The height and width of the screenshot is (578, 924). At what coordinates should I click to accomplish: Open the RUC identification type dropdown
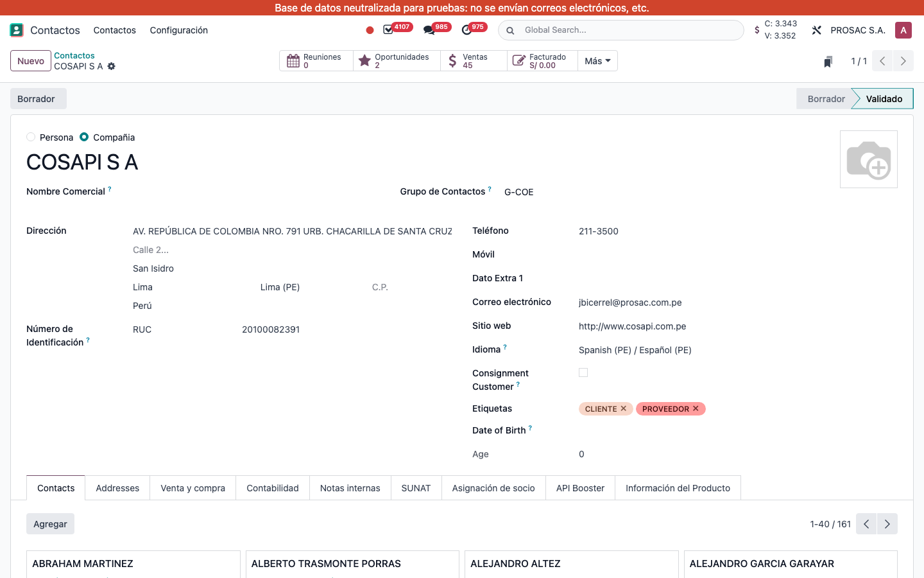tap(183, 329)
